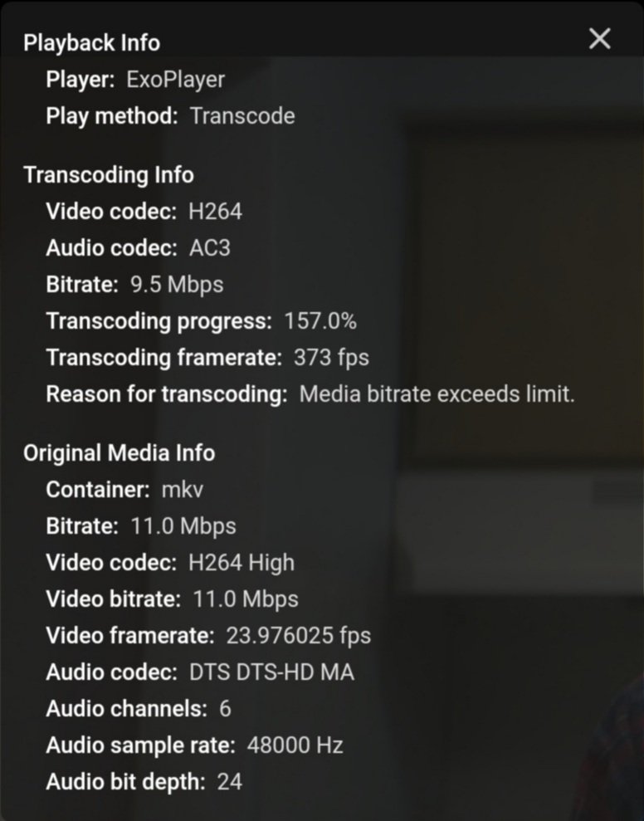
Task: Click the Original Media Info heading
Action: [x=120, y=453]
